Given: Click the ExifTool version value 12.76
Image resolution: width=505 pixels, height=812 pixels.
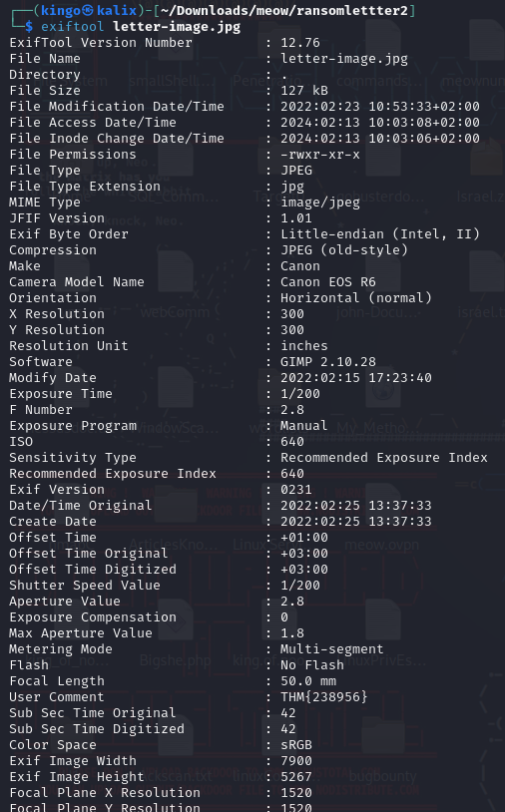Looking at the screenshot, I should coord(299,43).
